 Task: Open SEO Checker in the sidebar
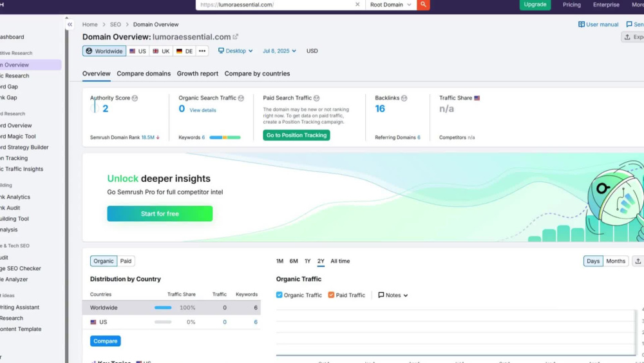[21, 268]
